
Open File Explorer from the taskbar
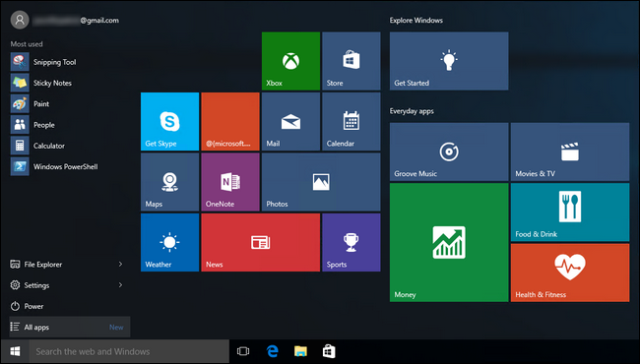300,351
